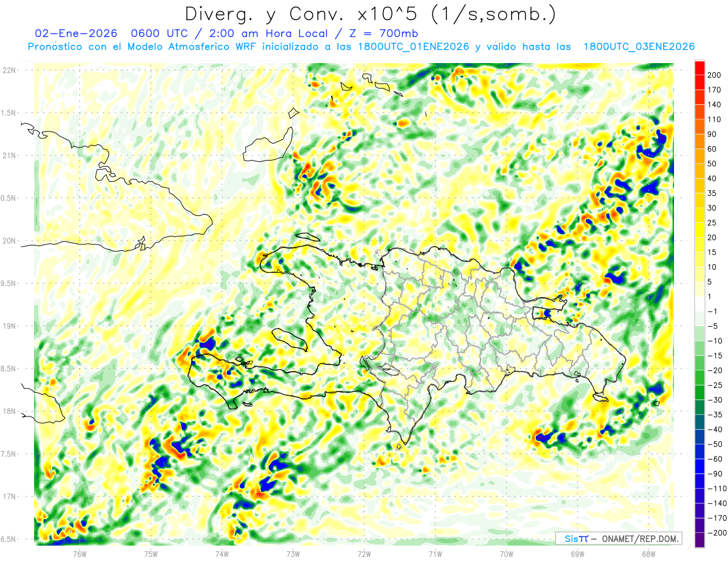Click the '-90' colorbar value
The height and width of the screenshot is (562, 728).
tap(715, 474)
